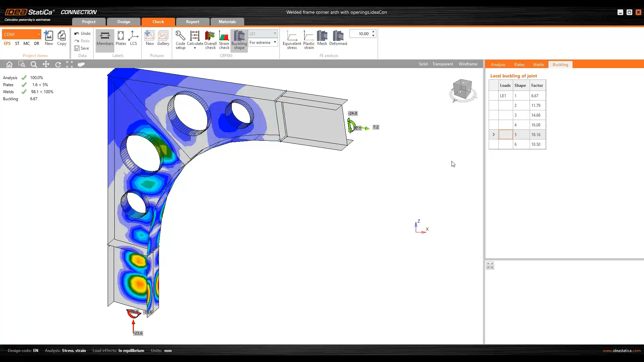644x362 pixels.
Task: Select buckling shape 3 row
Action: pos(521,115)
